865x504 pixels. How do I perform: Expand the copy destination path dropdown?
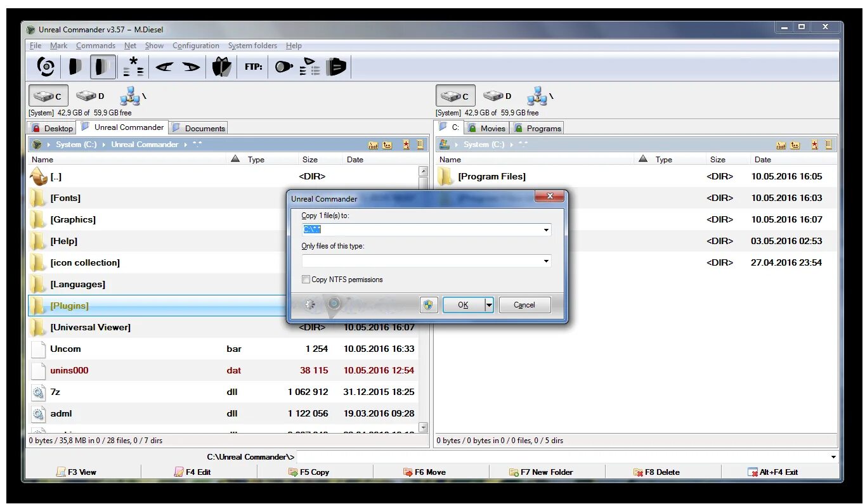click(x=546, y=230)
